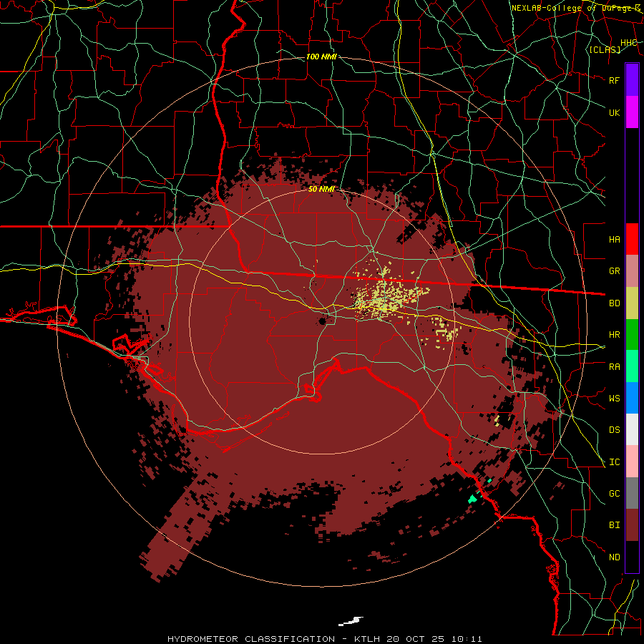644x644 pixels.
Task: Click the HA red legend swatch
Action: (x=632, y=239)
